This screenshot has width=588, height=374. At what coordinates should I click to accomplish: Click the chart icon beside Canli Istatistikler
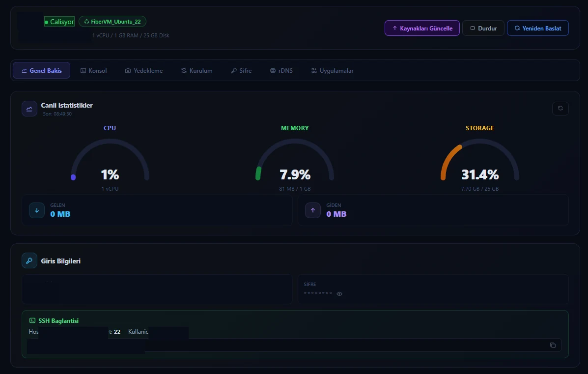[x=29, y=109]
